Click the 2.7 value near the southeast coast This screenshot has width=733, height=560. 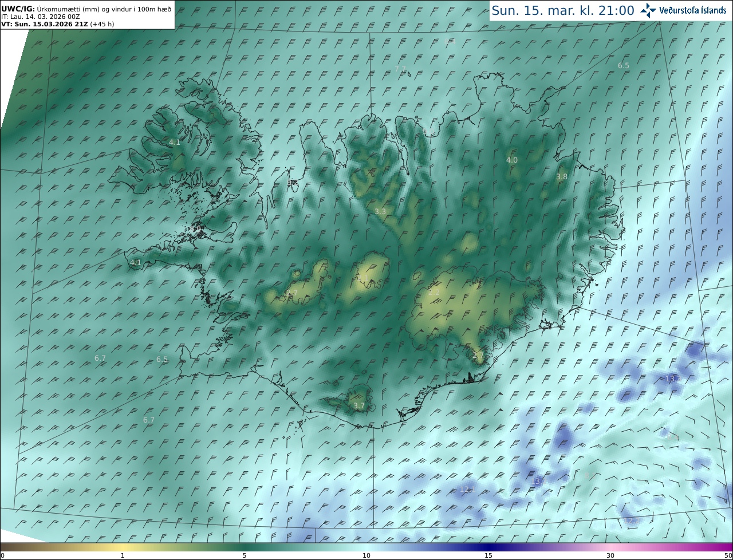pos(478,356)
